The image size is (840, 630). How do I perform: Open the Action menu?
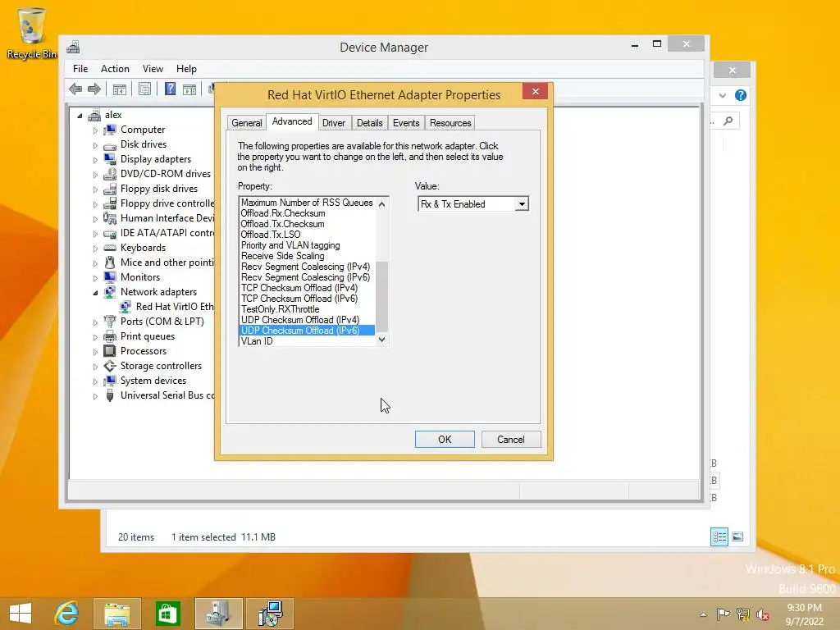(x=115, y=69)
